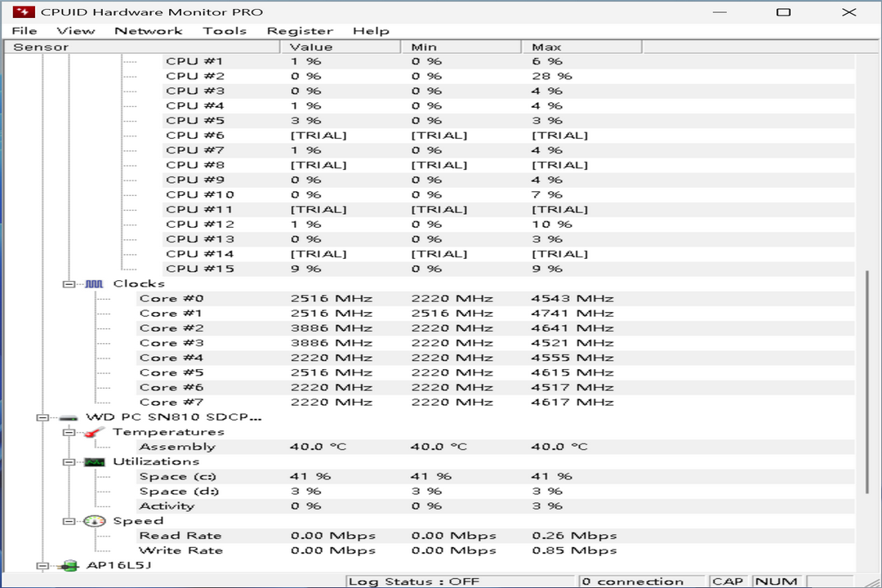Open the Tools menu
This screenshot has height=588, width=882.
click(x=225, y=30)
